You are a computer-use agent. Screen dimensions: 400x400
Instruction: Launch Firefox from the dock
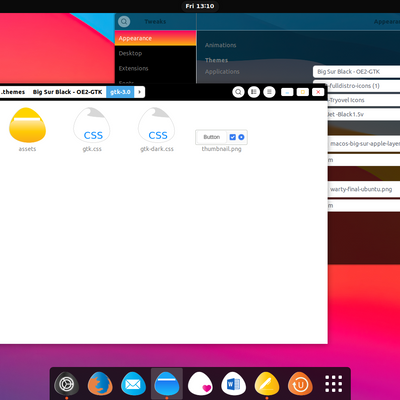point(100,384)
